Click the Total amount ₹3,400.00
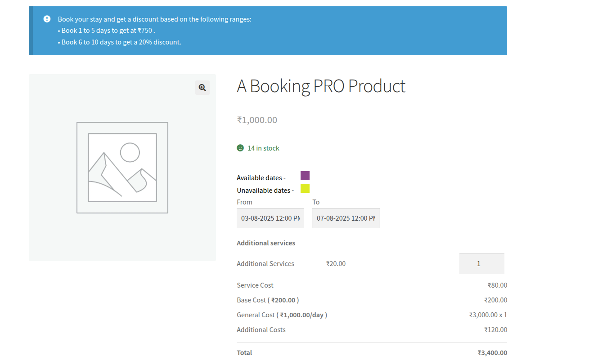589x364 pixels. pos(492,352)
